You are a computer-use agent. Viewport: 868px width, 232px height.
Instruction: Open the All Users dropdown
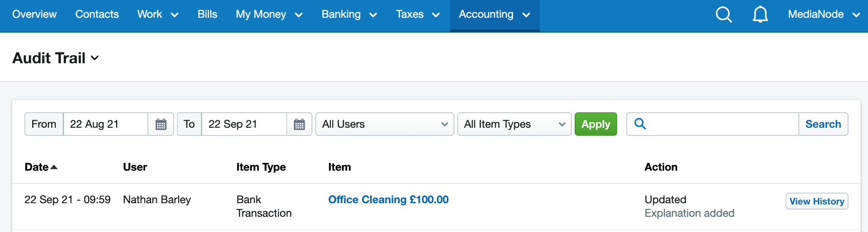pyautogui.click(x=385, y=124)
